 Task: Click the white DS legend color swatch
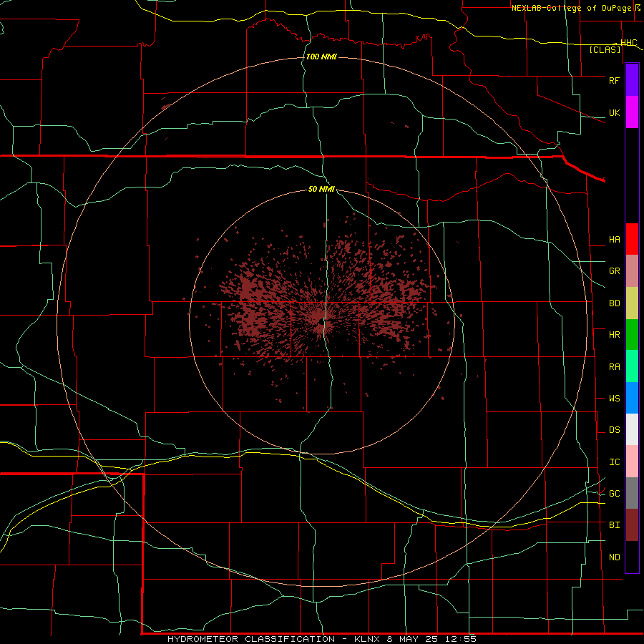click(x=632, y=429)
